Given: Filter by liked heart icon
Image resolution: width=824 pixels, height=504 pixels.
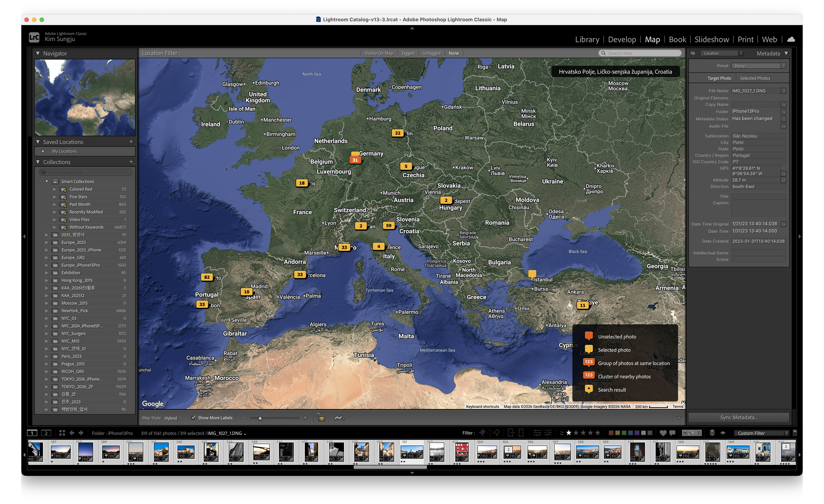Looking at the screenshot, I should click(x=663, y=433).
